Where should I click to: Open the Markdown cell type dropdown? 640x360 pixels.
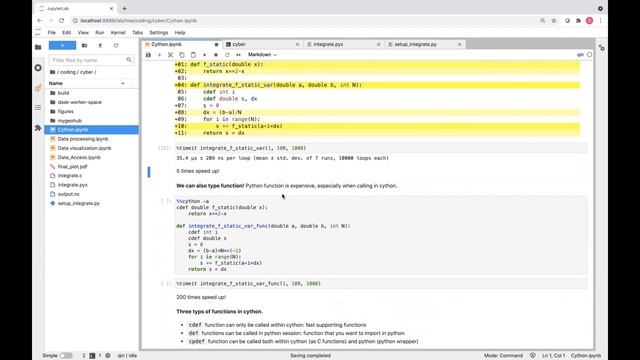(262, 55)
